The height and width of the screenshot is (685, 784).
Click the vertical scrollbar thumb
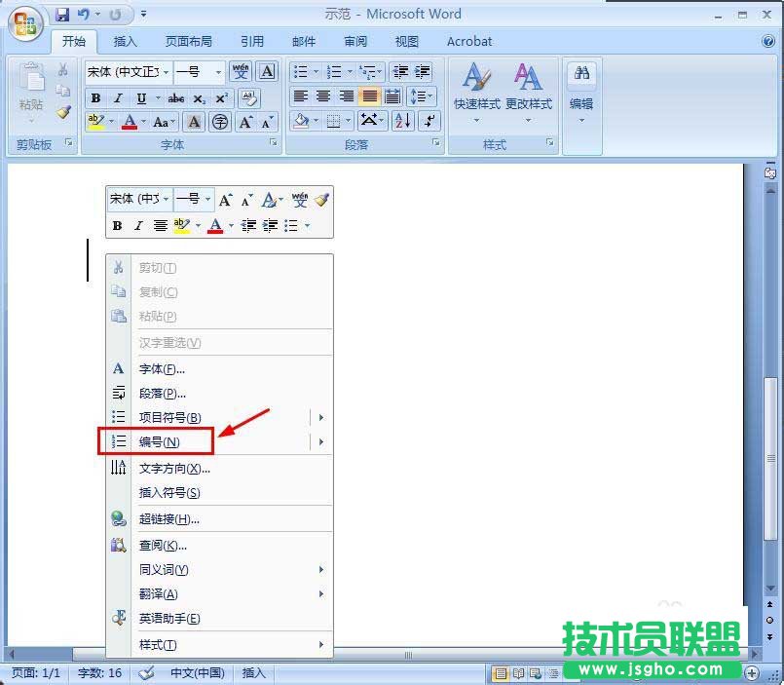pos(770,458)
